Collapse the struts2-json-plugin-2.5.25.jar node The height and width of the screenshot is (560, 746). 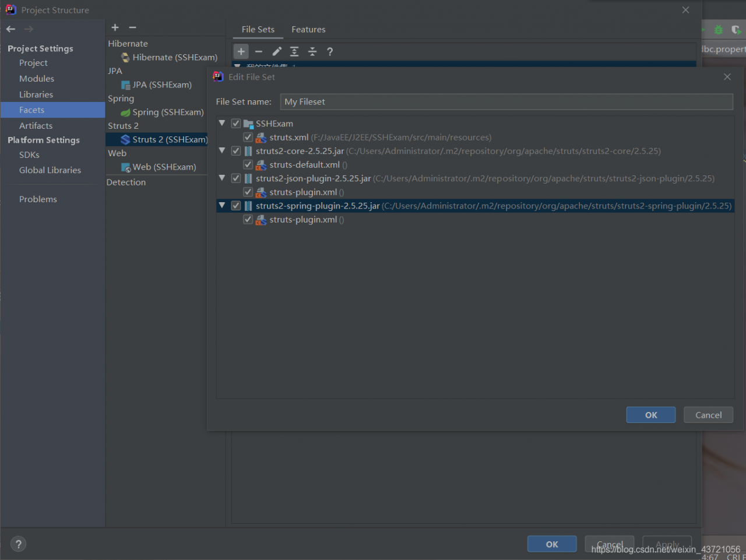click(222, 178)
